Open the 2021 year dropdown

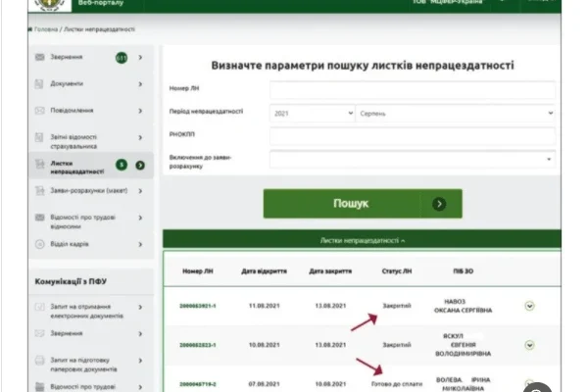(x=312, y=113)
